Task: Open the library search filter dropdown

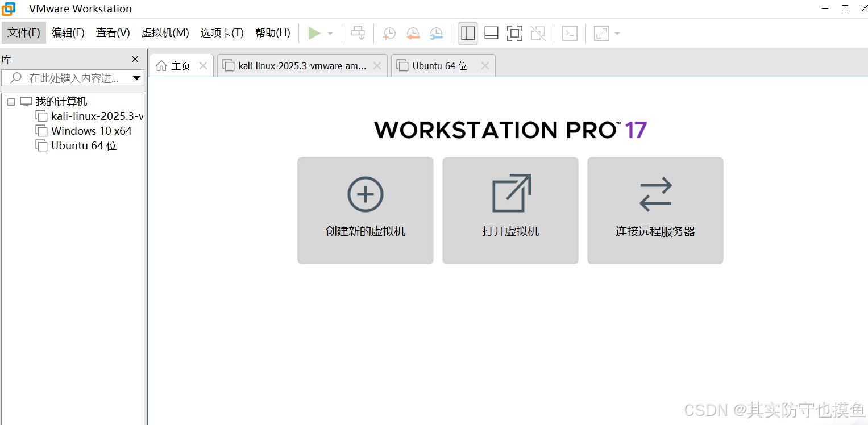Action: pos(136,78)
